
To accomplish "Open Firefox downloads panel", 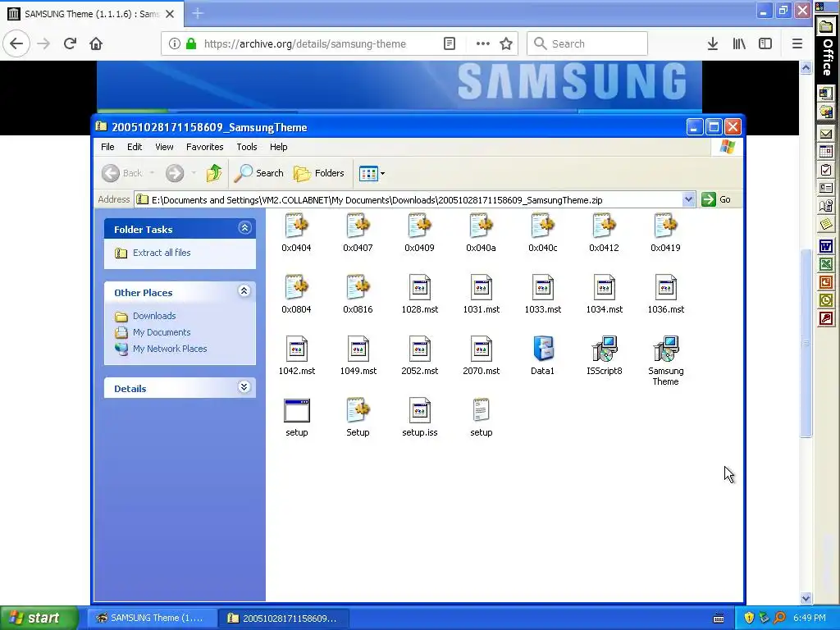I will (x=713, y=43).
